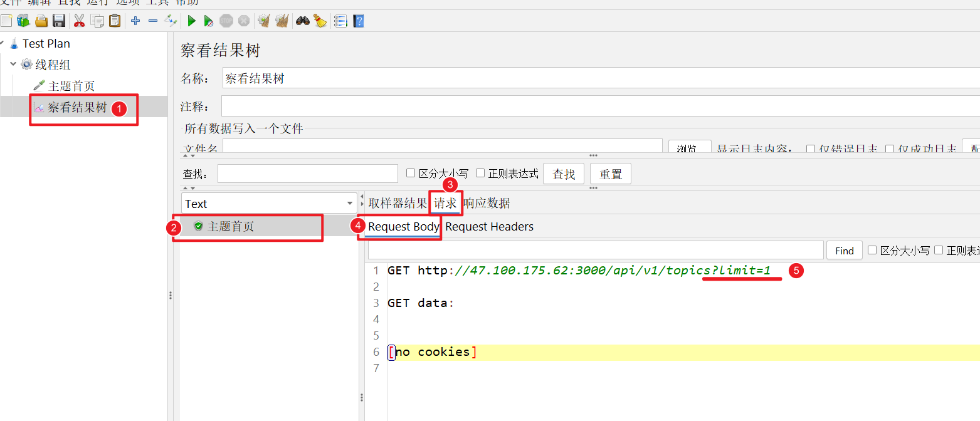The image size is (980, 421).
Task: Select 察看结果树 in the plan tree
Action: [x=78, y=107]
